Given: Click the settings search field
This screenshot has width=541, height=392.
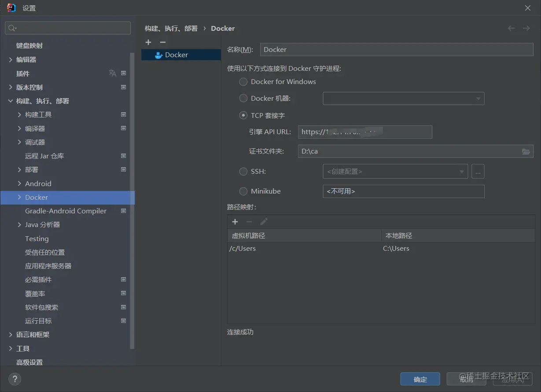Looking at the screenshot, I should pos(68,28).
